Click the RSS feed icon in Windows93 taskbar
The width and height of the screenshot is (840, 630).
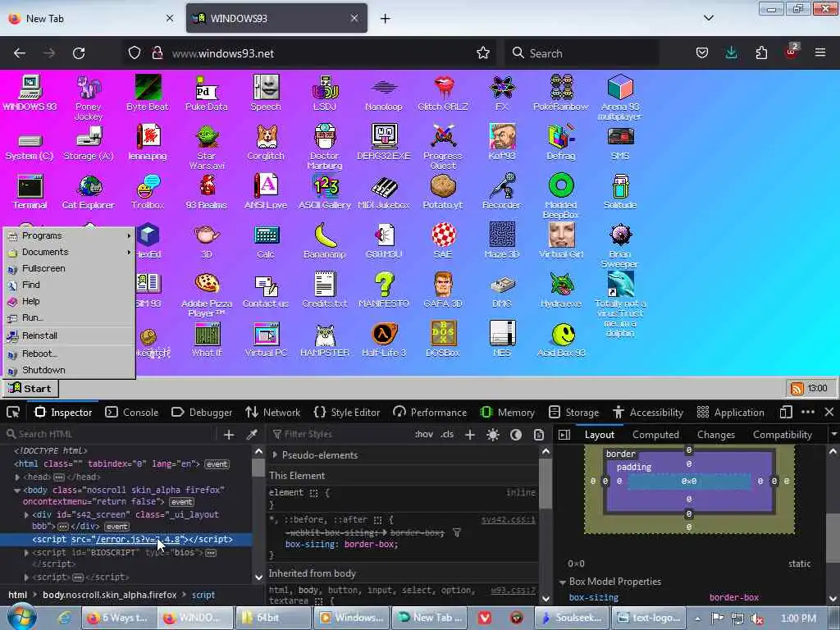tap(797, 388)
